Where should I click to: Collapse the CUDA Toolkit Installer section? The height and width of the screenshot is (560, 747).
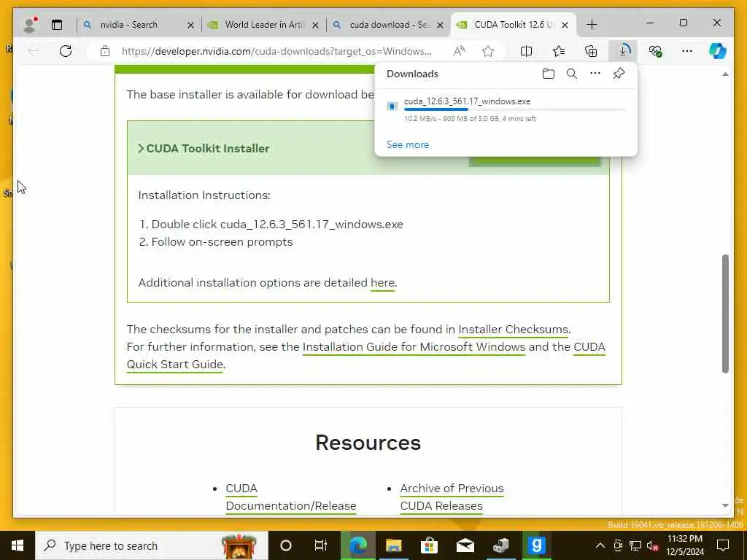(x=204, y=149)
